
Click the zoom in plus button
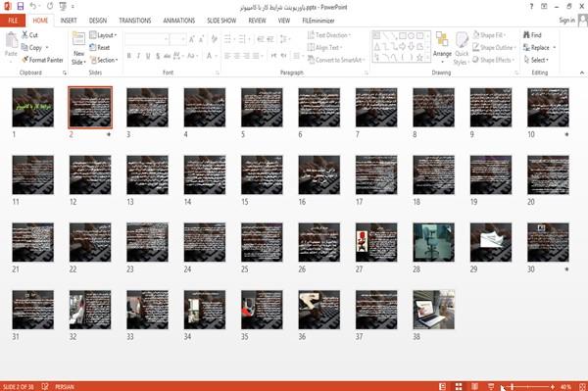pyautogui.click(x=553, y=386)
